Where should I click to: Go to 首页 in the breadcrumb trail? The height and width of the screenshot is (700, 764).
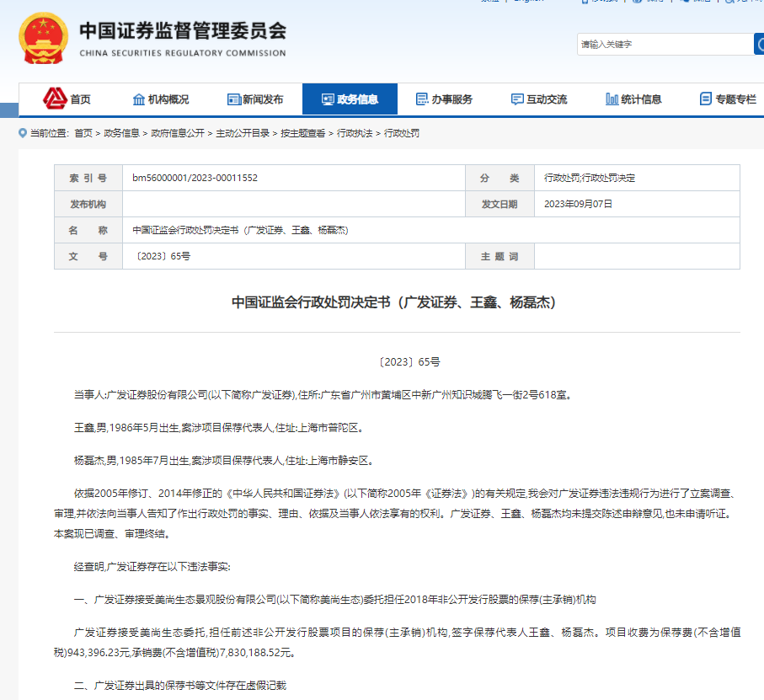coord(83,133)
